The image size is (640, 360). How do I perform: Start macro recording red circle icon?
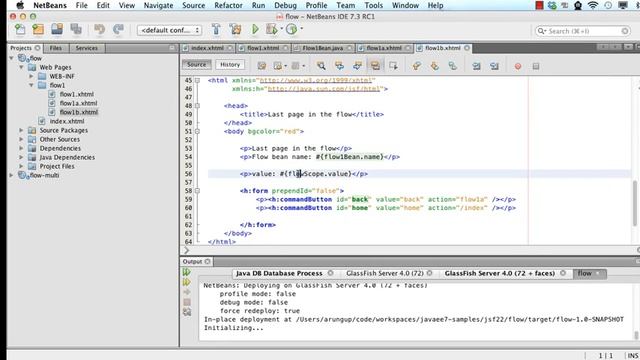518,66
